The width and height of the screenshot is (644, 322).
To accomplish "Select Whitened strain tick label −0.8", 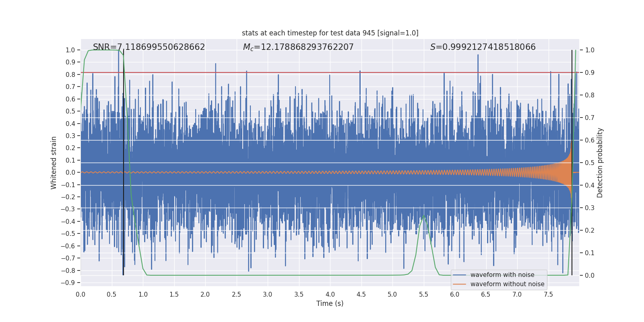I will (68, 270).
